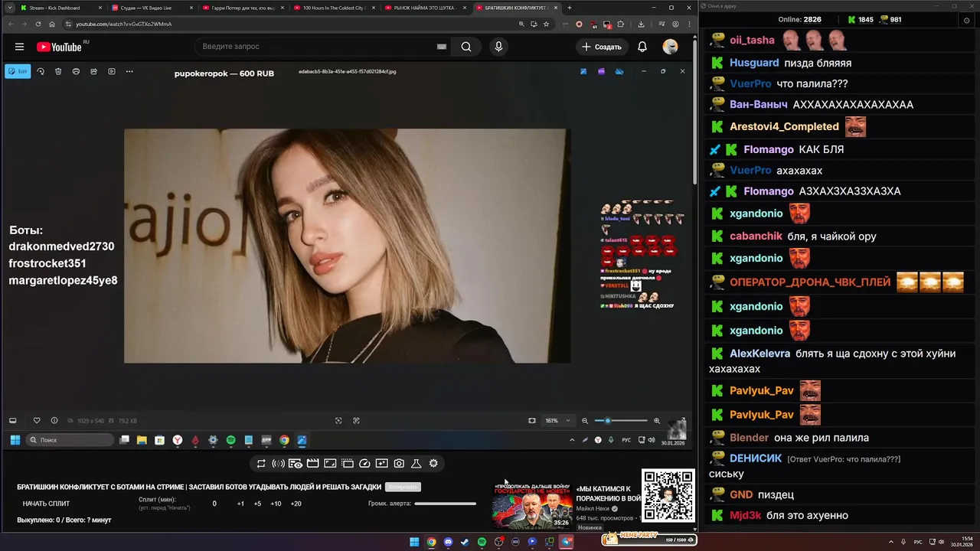Screen dimensions: 980x551
Task: Switch to 100 Hours In The Coldest City tab
Action: pyautogui.click(x=335, y=8)
